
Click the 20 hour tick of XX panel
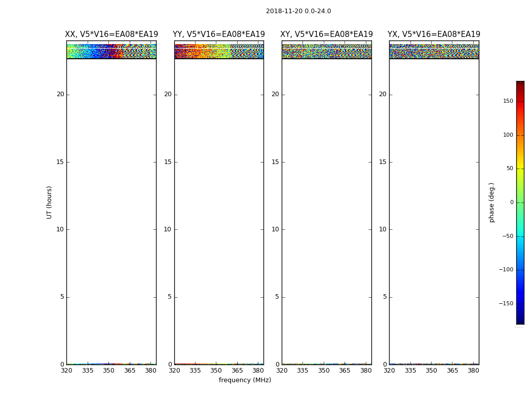tap(60, 94)
